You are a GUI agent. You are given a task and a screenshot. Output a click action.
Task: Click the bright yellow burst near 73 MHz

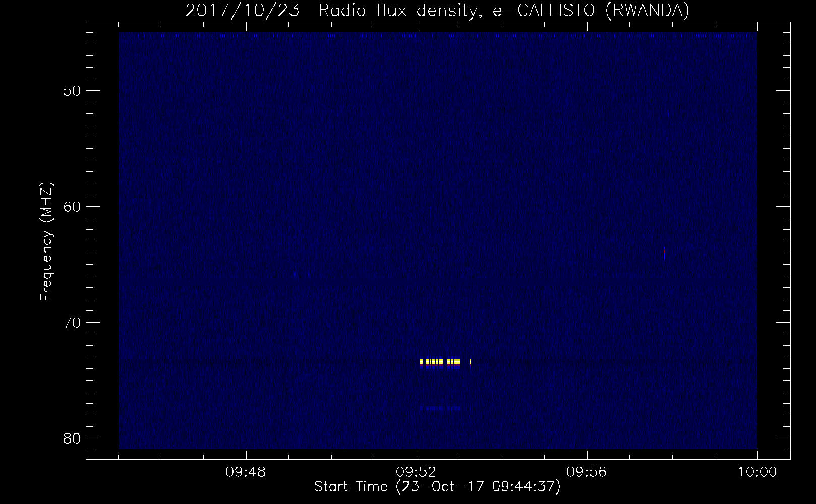tap(440, 362)
